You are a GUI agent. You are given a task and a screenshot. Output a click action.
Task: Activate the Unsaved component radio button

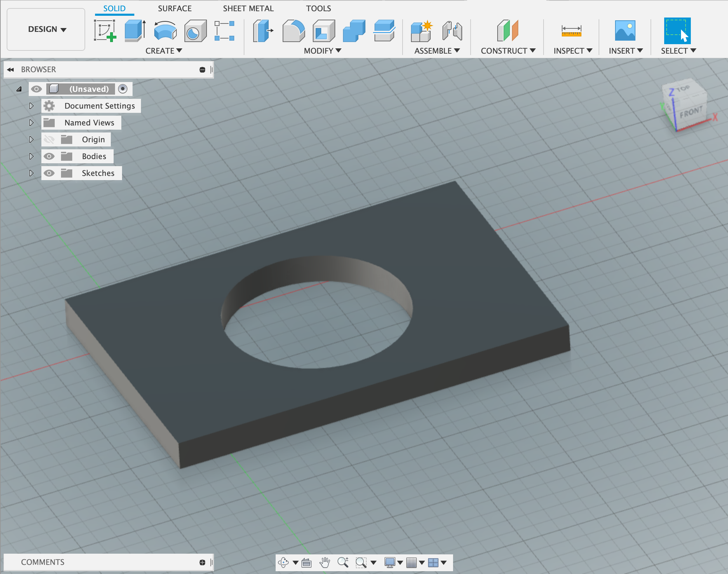(x=123, y=89)
